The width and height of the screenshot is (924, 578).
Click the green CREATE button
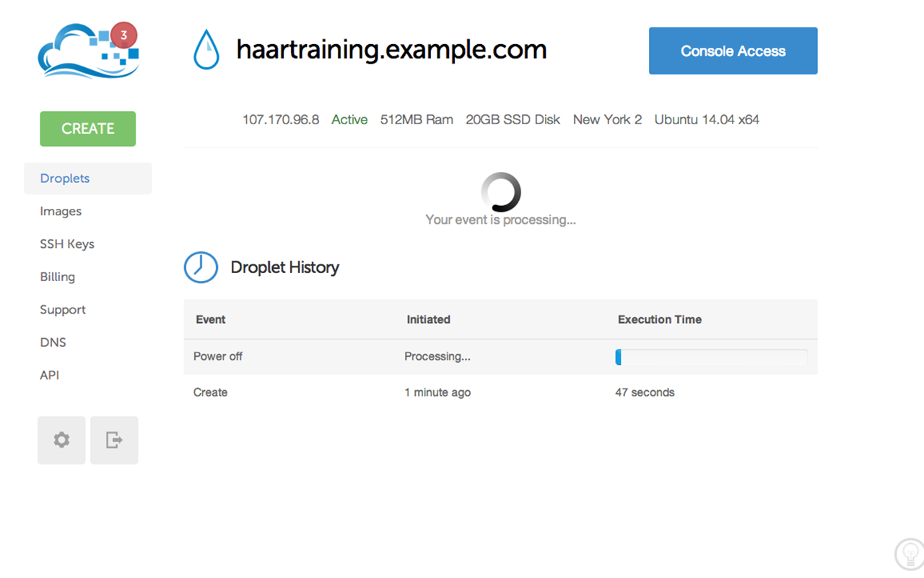pyautogui.click(x=87, y=129)
